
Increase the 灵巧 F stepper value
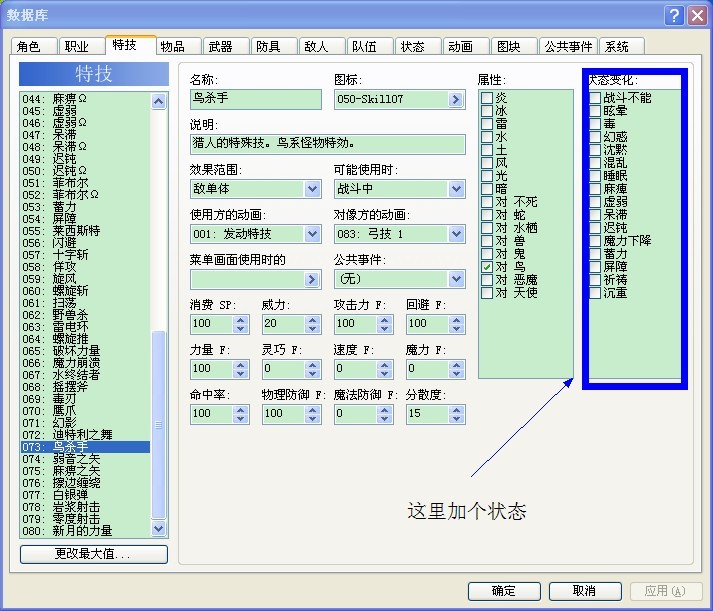pos(312,365)
